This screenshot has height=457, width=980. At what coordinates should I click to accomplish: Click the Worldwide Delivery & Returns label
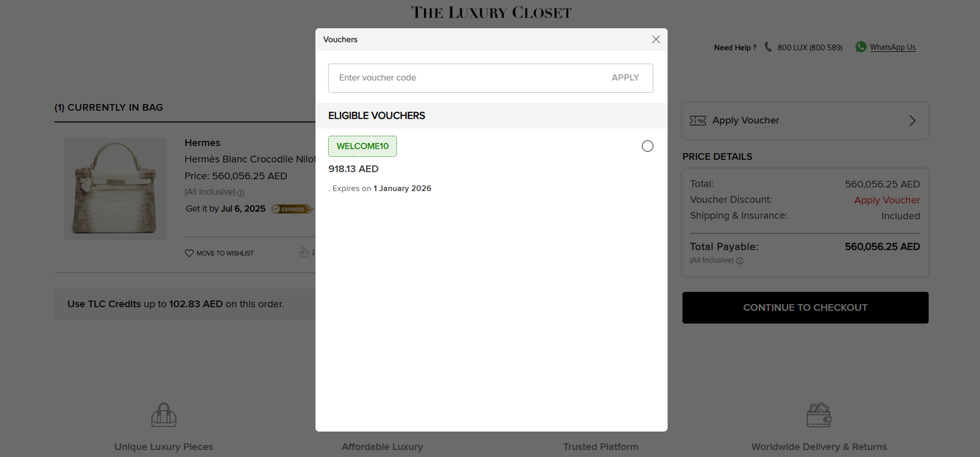pyautogui.click(x=819, y=447)
